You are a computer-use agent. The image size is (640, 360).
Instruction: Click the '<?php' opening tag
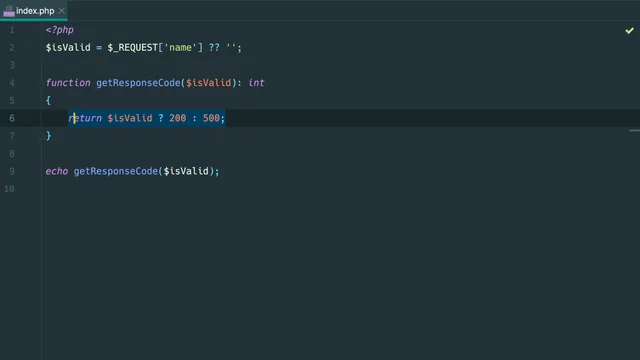coord(60,30)
